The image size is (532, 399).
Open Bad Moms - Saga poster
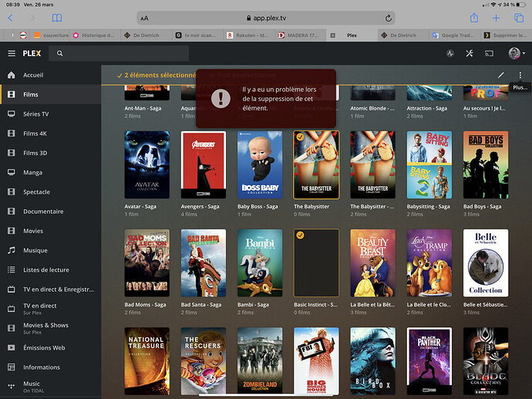click(147, 263)
